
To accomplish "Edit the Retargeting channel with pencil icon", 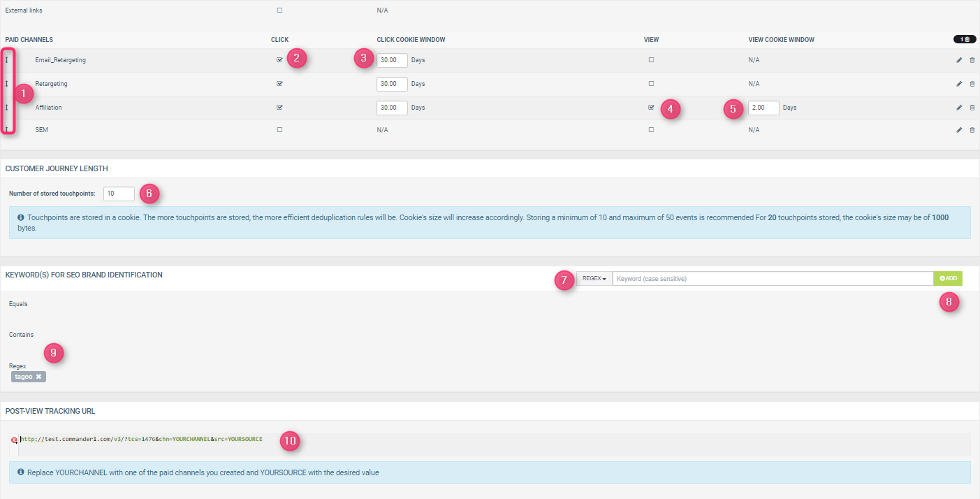I will [959, 84].
